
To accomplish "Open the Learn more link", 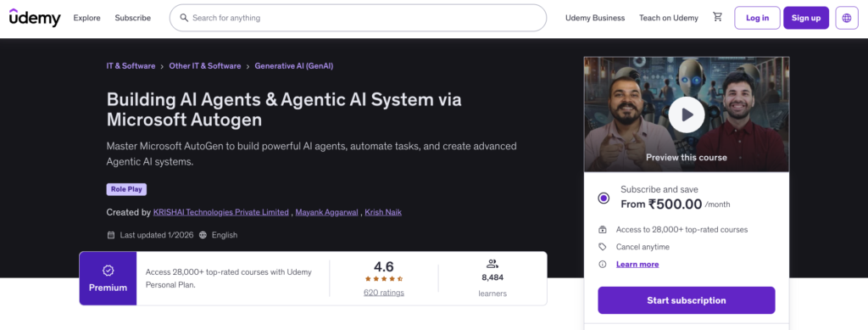I will (637, 264).
